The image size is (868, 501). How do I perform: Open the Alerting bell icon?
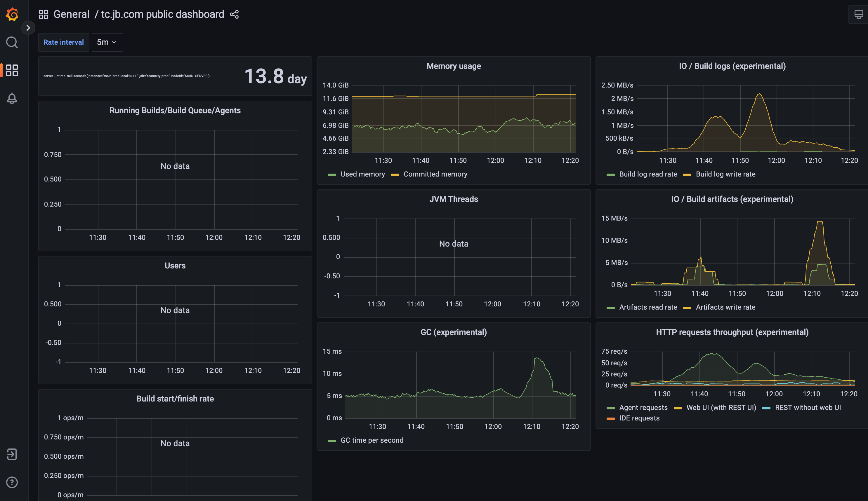[12, 98]
